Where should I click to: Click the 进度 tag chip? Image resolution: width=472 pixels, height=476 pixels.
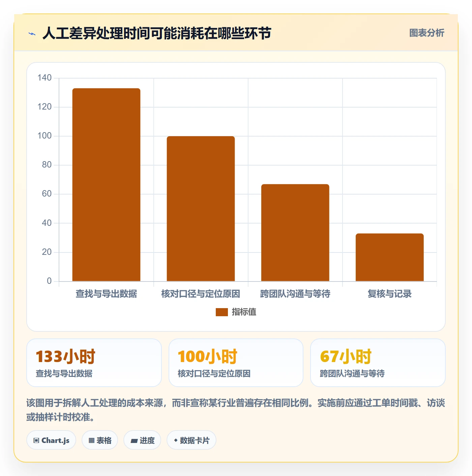pyautogui.click(x=142, y=440)
